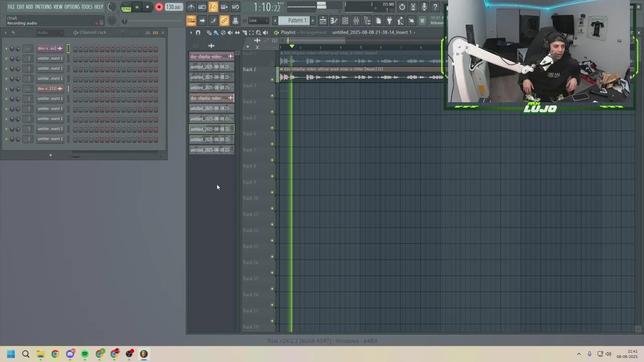Mute the dos-s..sic] channel green light

click(7, 49)
